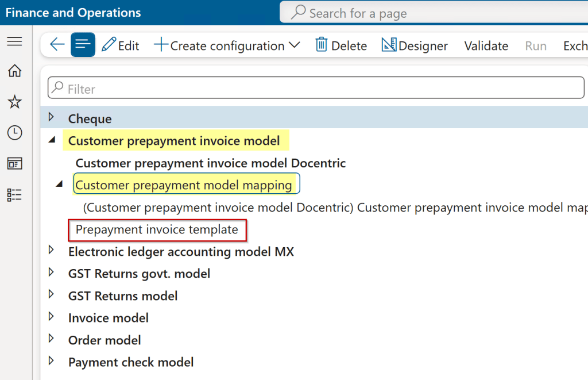Screen dimensions: 588x380
Task: Open the Modules icon in the sidebar
Action: pyautogui.click(x=15, y=194)
